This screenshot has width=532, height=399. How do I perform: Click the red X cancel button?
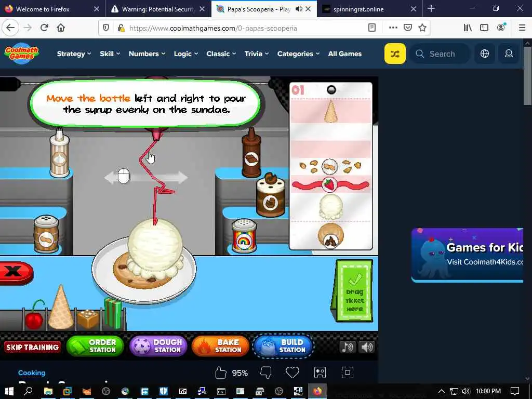[x=15, y=272]
